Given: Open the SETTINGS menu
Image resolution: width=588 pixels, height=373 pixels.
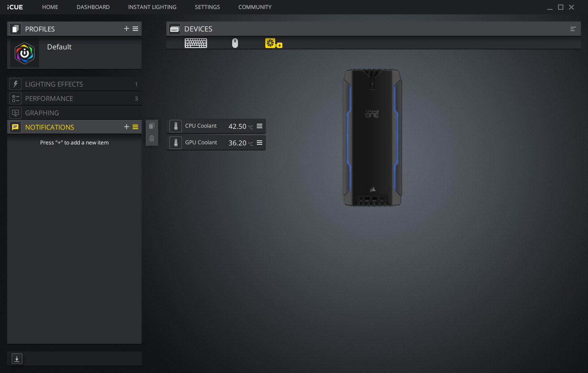Looking at the screenshot, I should click(208, 7).
